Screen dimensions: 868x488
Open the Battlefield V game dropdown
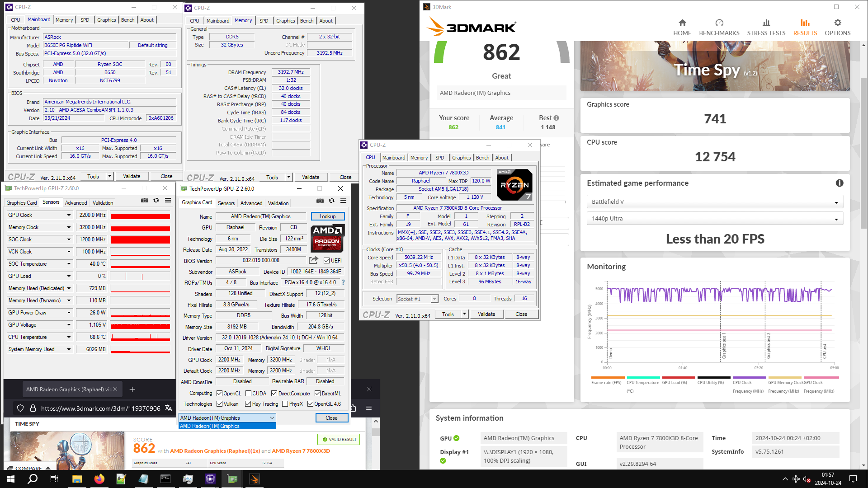click(715, 202)
